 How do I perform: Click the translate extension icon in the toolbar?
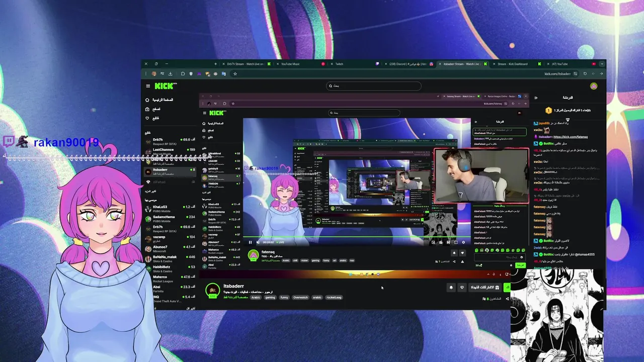click(224, 74)
